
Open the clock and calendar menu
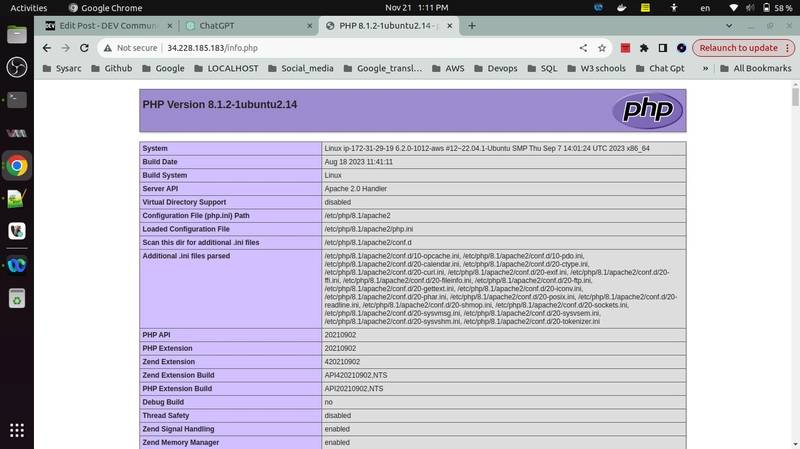[417, 8]
